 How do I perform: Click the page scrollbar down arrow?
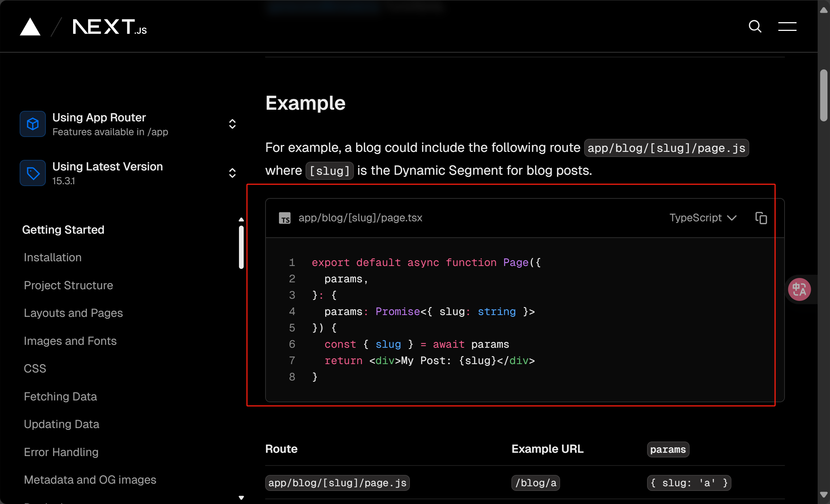point(824,495)
